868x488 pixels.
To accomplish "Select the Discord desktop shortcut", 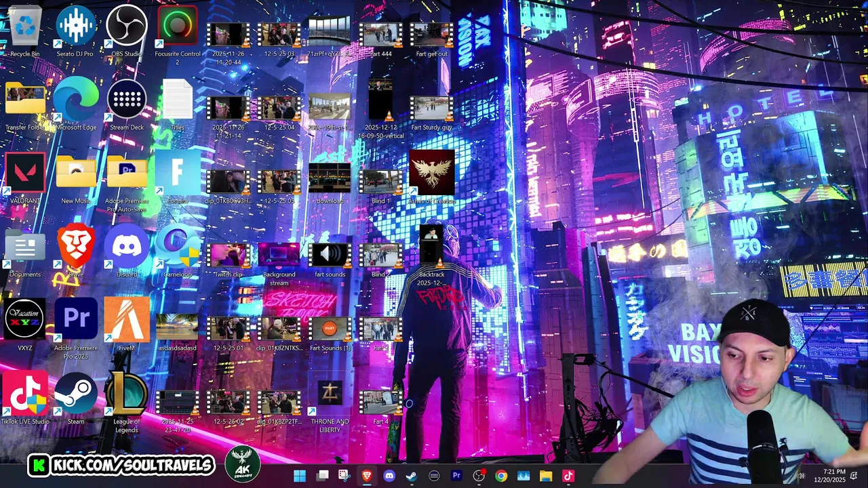I will 126,252.
